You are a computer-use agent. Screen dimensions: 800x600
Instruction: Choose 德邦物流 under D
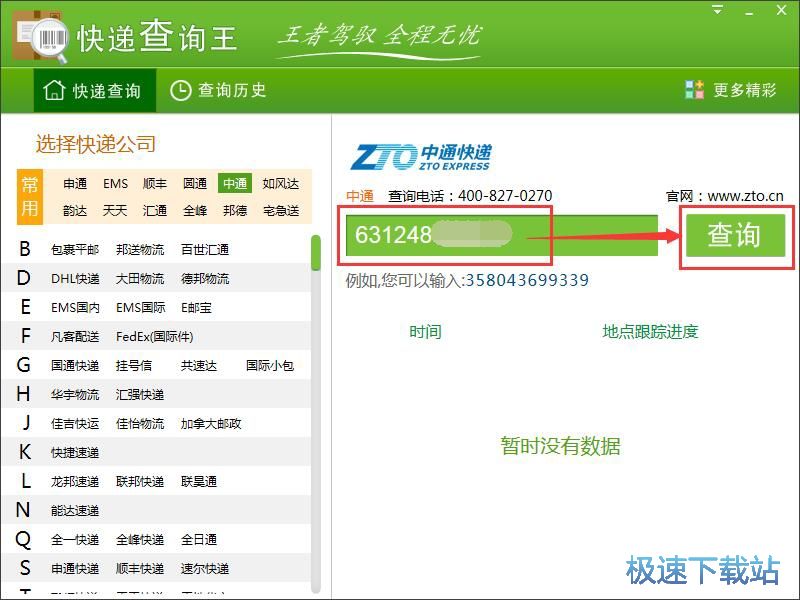tap(205, 279)
